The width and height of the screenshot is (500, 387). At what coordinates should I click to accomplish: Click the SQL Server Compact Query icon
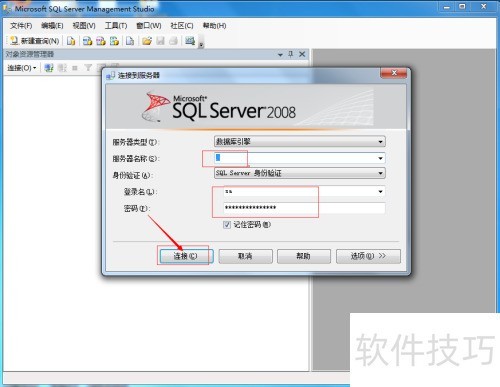130,41
